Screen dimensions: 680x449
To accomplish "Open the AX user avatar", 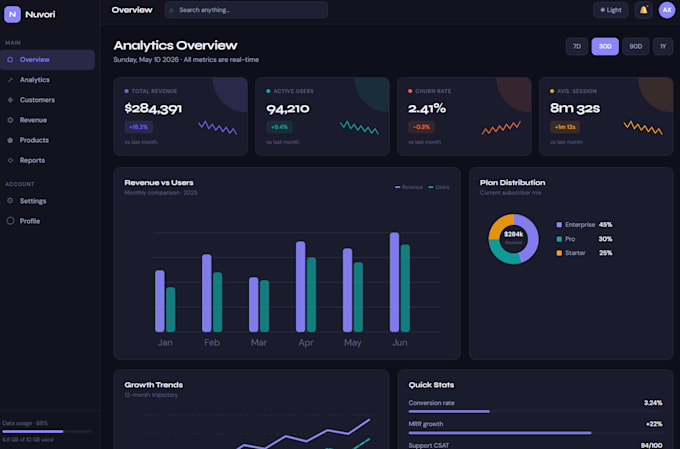I will click(667, 10).
